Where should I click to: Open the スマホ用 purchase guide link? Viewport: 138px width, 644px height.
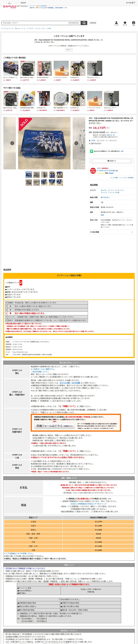coord(76,383)
